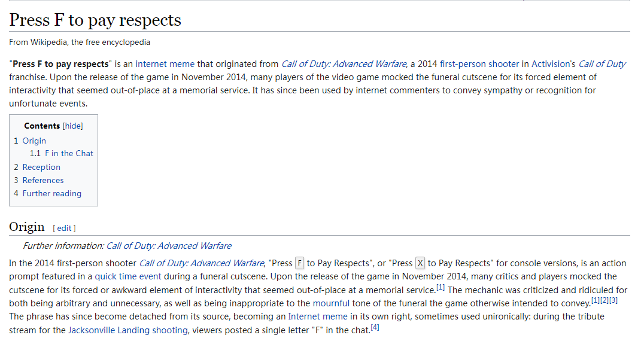This screenshot has width=644, height=347.
Task: Open the Jacksonville Landing shooting link
Action: (128, 330)
